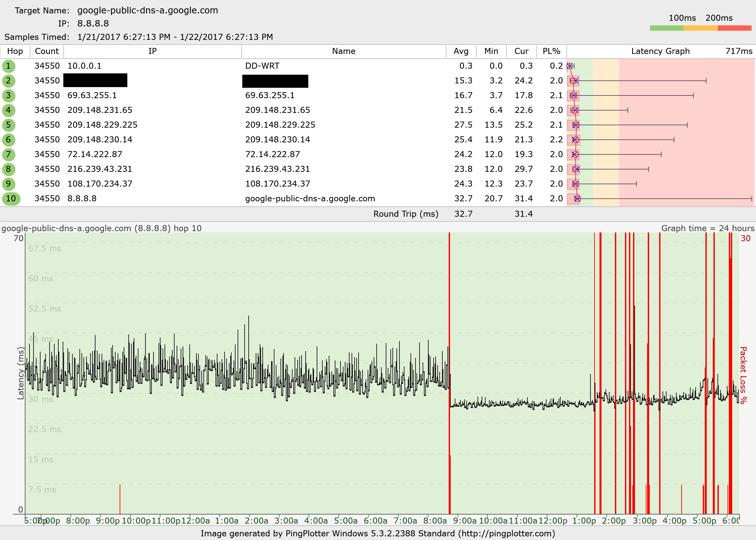
Task: Select the hop 3 green circle
Action: [x=8, y=95]
